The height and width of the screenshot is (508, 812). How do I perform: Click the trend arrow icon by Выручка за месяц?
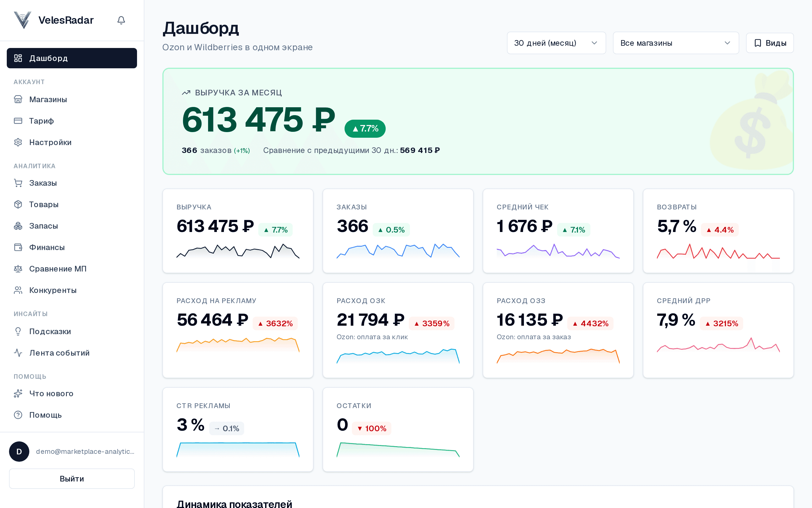click(x=186, y=93)
